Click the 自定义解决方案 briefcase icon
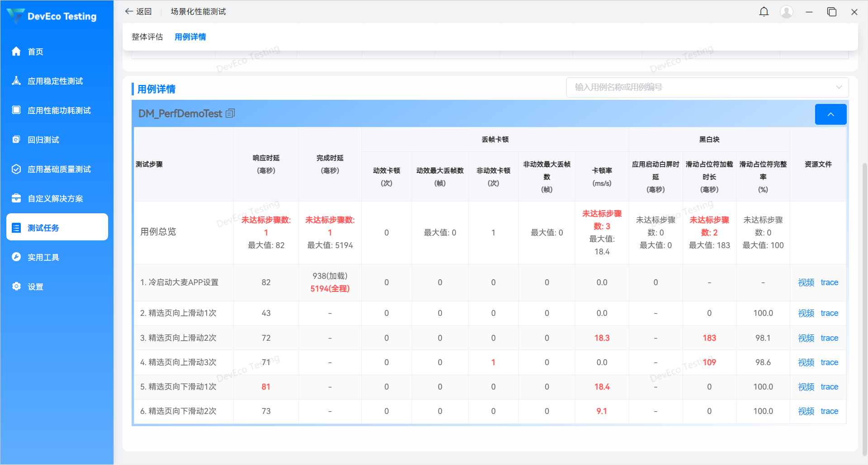Viewport: 868px width, 465px height. [16, 198]
